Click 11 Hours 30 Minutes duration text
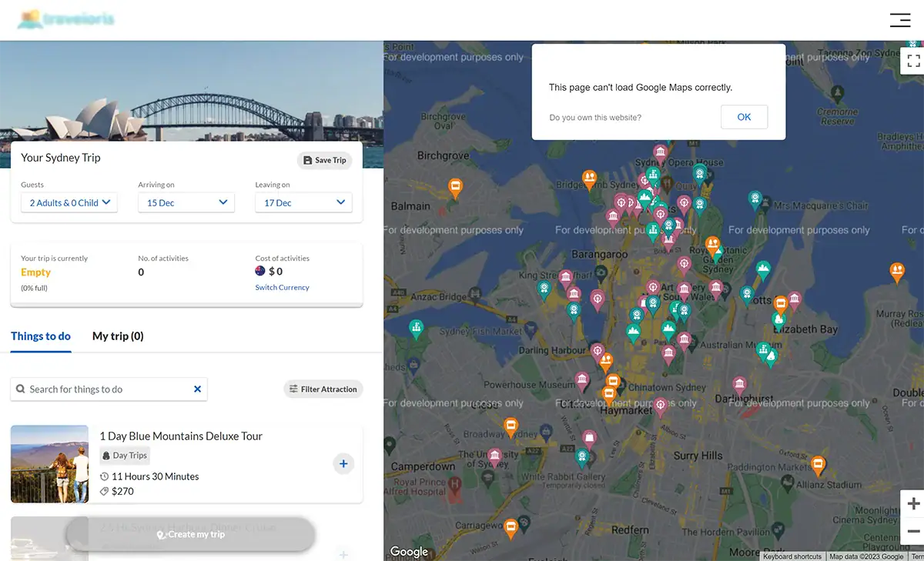This screenshot has width=924, height=561. click(155, 476)
